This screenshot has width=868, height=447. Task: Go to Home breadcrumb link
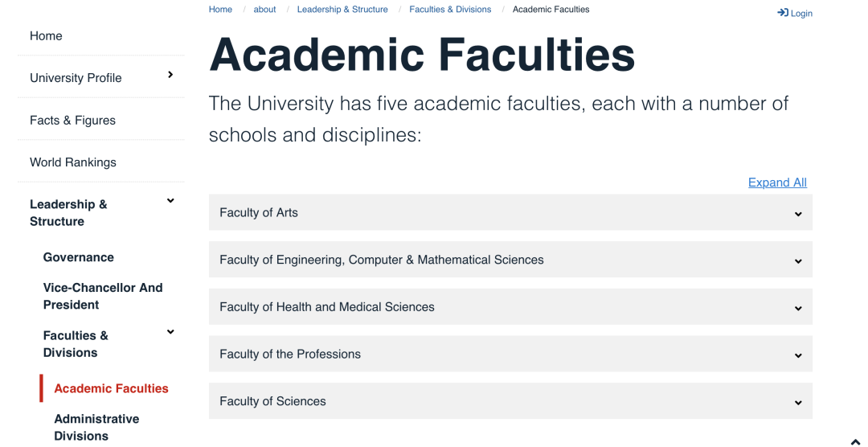point(220,10)
